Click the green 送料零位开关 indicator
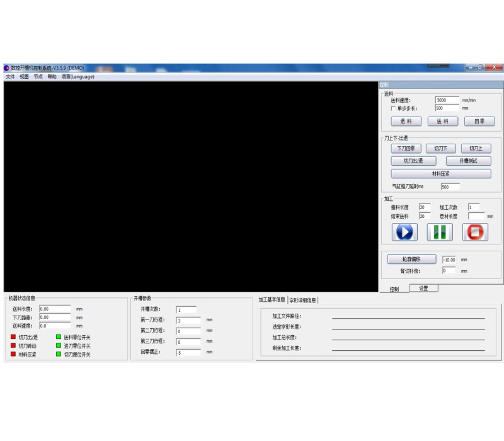The width and height of the screenshot is (504, 441). point(59,337)
